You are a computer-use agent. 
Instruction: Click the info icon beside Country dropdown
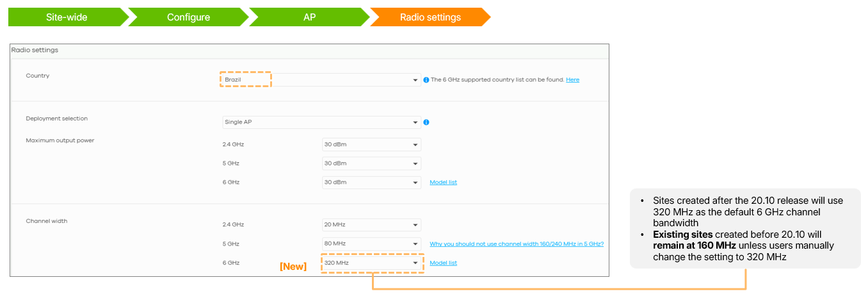click(426, 80)
